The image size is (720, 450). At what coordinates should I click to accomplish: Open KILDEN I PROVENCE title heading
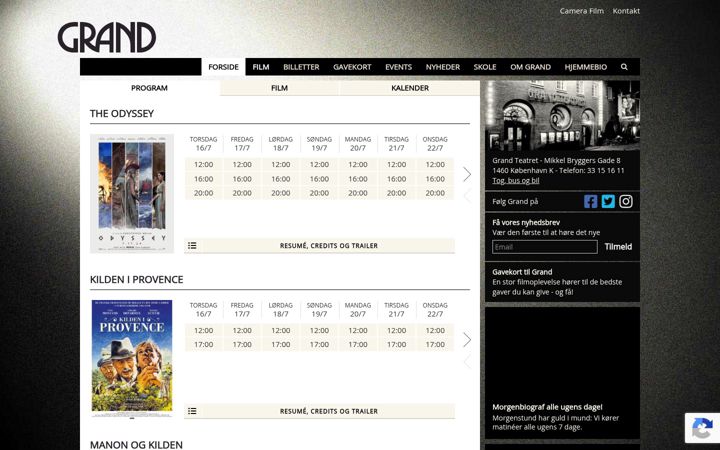(x=136, y=280)
